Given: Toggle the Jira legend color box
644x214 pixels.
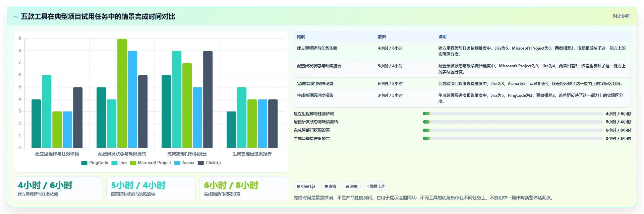Looking at the screenshot, I should tap(114, 163).
